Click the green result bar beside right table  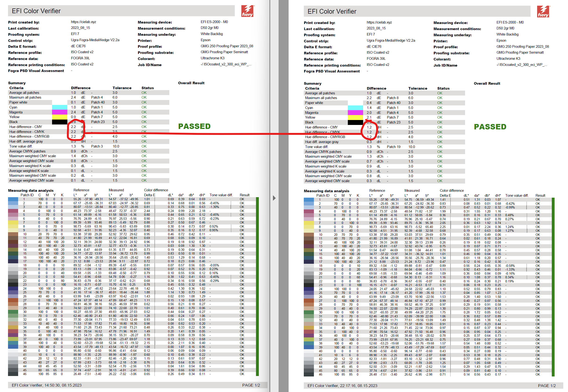point(553,287)
